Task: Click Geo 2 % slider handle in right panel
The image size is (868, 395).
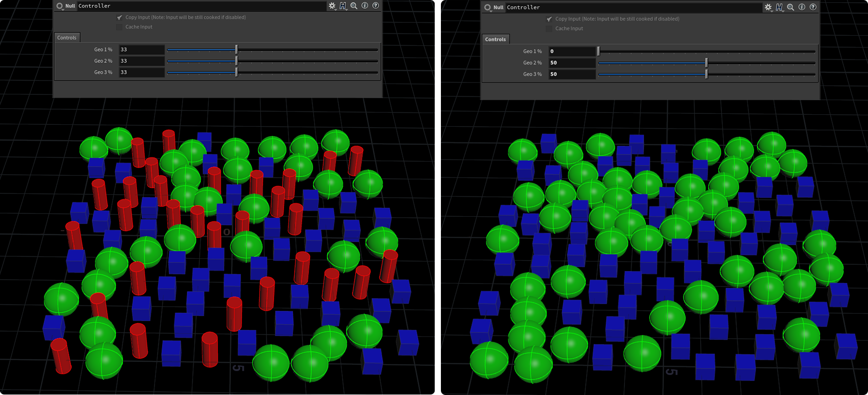Action: [x=706, y=62]
